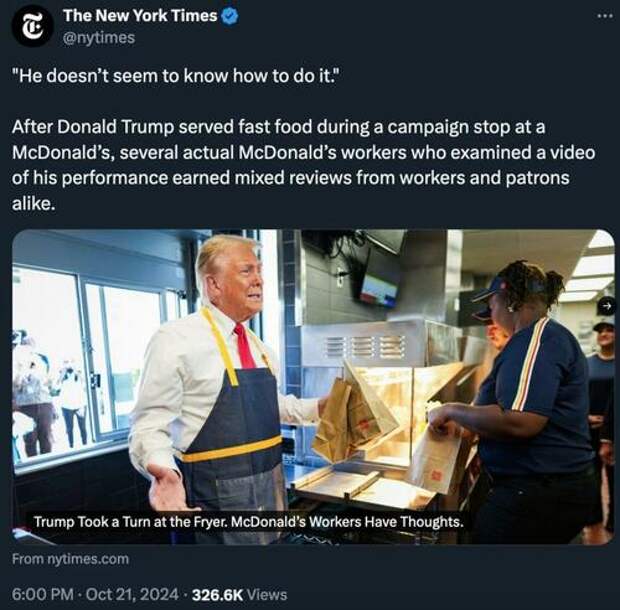Open the Trump Took a Turn headline caption
The height and width of the screenshot is (610, 620).
[x=248, y=522]
